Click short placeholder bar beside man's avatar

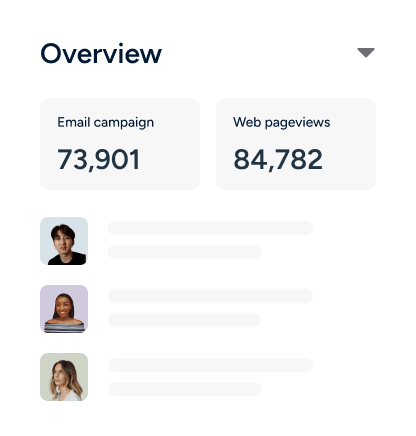click(x=184, y=252)
